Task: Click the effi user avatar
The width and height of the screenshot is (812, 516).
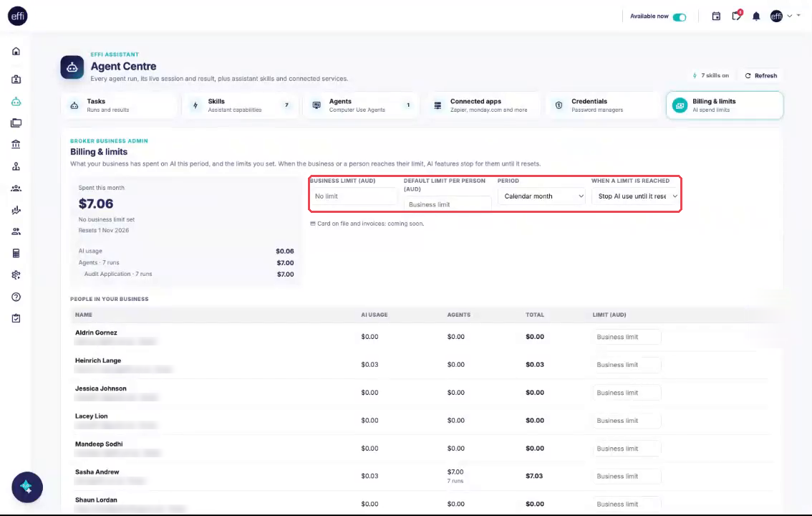Action: [x=776, y=16]
